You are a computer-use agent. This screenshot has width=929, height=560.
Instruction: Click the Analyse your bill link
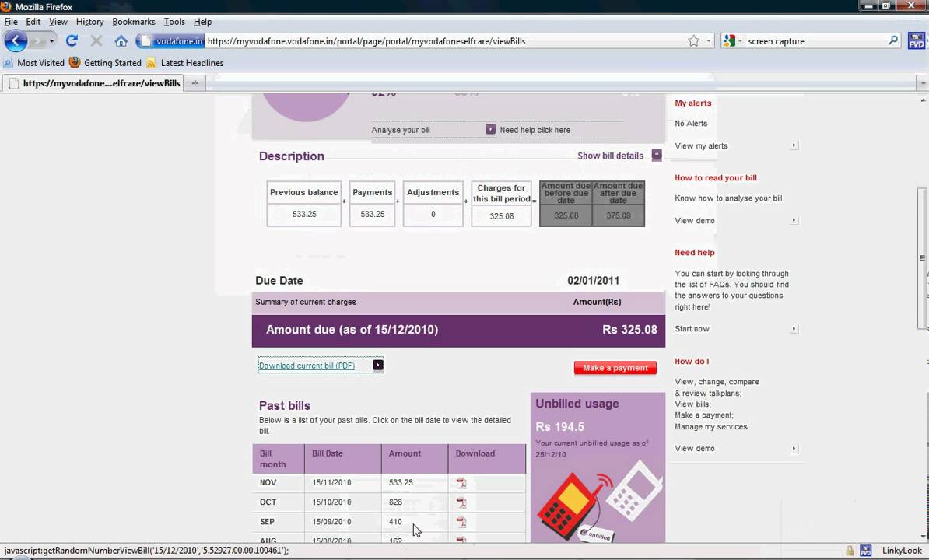[x=401, y=130]
